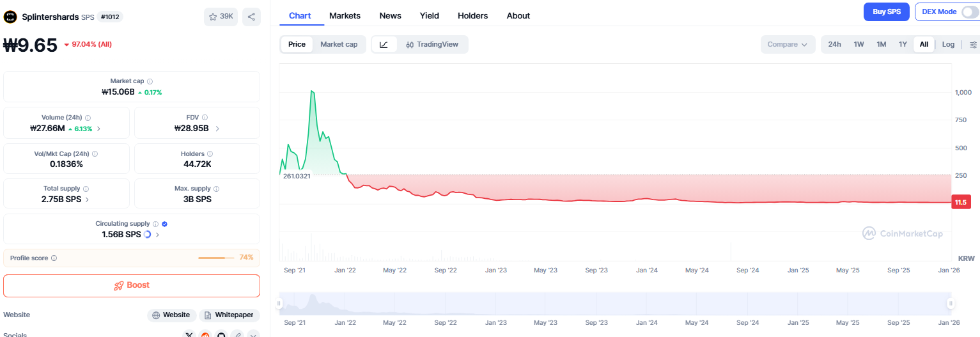The width and height of the screenshot is (980, 337).
Task: Open chart settings sliders icon
Action: pyautogui.click(x=973, y=45)
